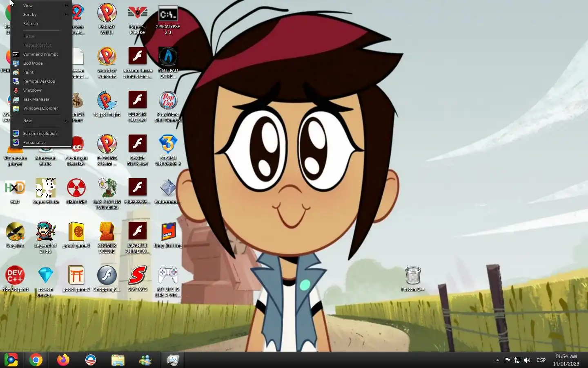This screenshot has height=368, width=588.
Task: Launch the PopCap Play More Games icon
Action: [168, 106]
